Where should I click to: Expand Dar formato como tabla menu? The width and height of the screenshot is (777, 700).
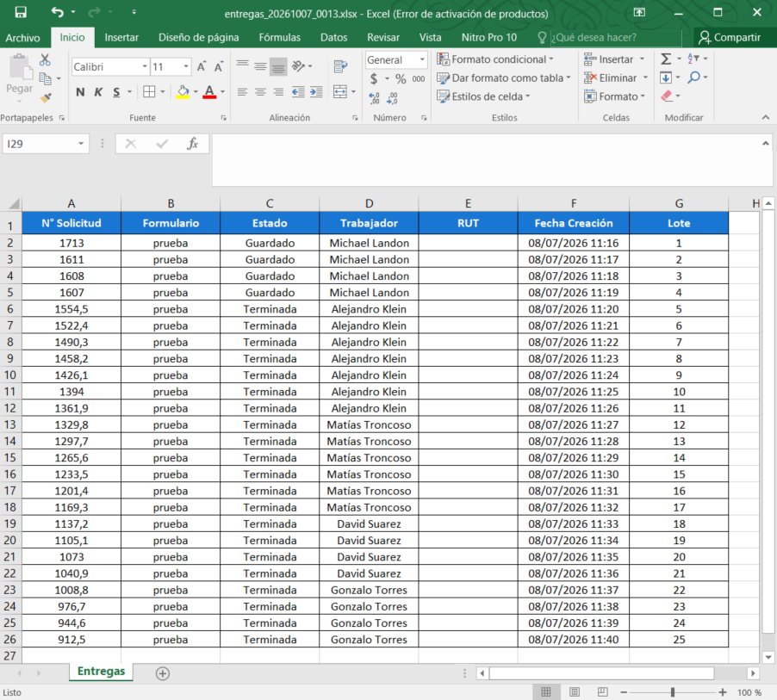503,78
